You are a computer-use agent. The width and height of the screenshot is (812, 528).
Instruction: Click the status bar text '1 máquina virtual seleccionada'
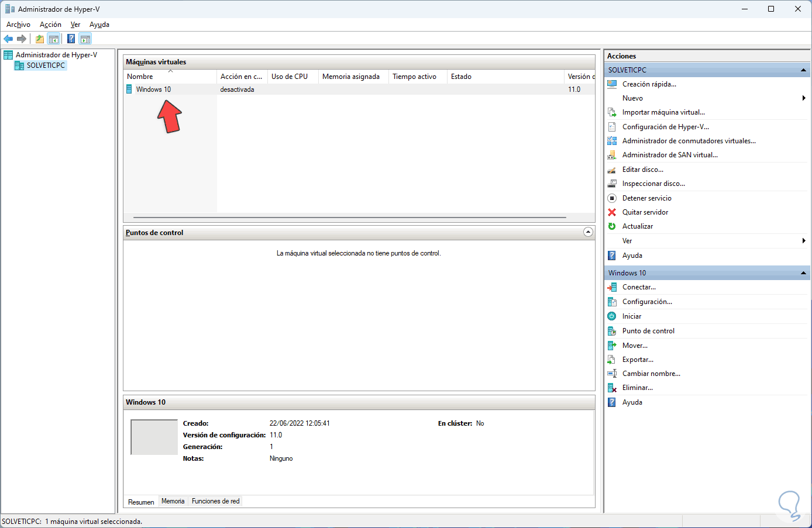click(94, 521)
